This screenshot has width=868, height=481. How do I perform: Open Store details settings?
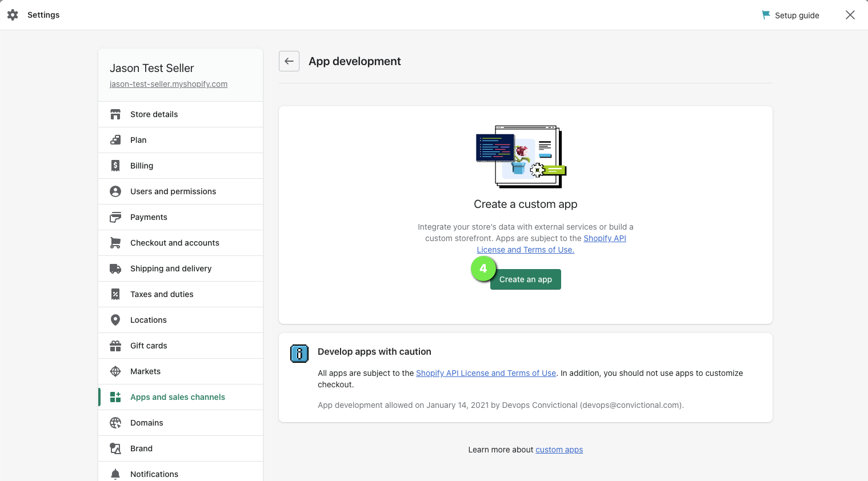coord(181,114)
